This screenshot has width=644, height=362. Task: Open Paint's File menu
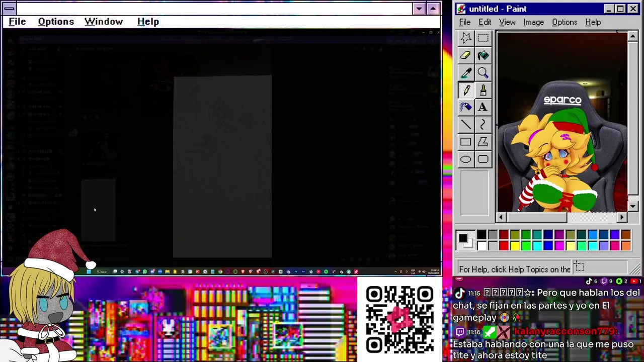tap(465, 22)
